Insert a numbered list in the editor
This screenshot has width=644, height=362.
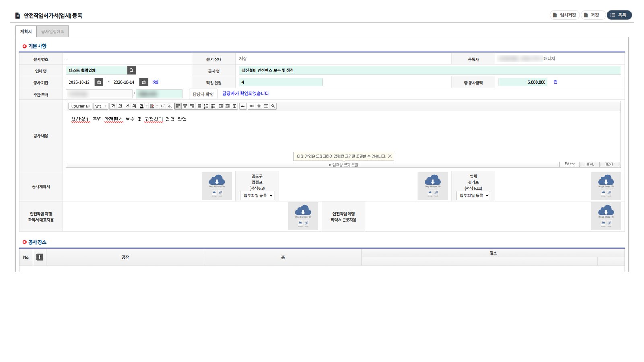(x=206, y=106)
